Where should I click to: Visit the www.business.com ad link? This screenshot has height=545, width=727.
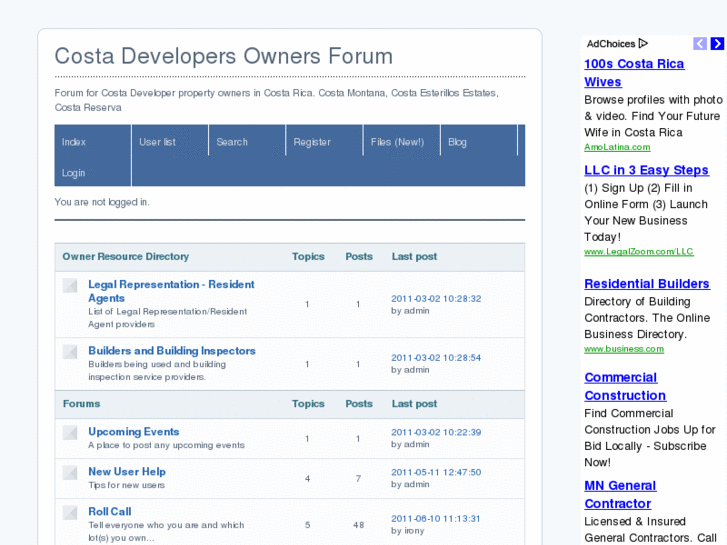point(624,349)
